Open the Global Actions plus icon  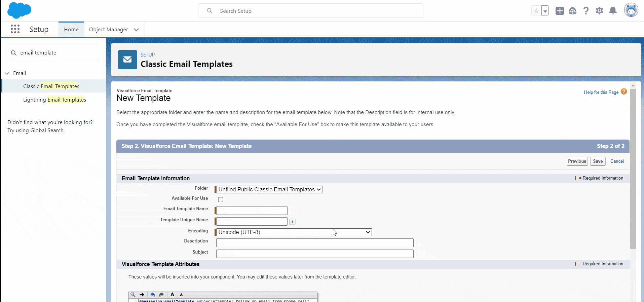point(560,11)
